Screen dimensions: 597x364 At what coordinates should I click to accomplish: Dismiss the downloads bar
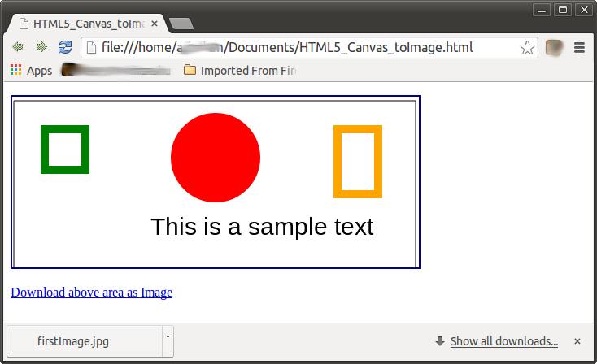tap(577, 341)
